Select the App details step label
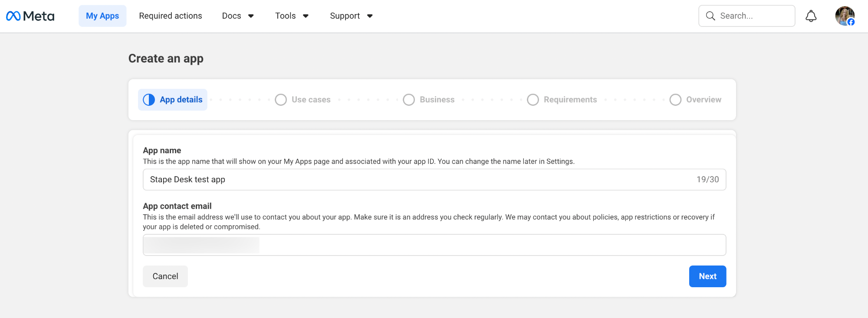Viewport: 868px width, 318px height. click(x=181, y=100)
